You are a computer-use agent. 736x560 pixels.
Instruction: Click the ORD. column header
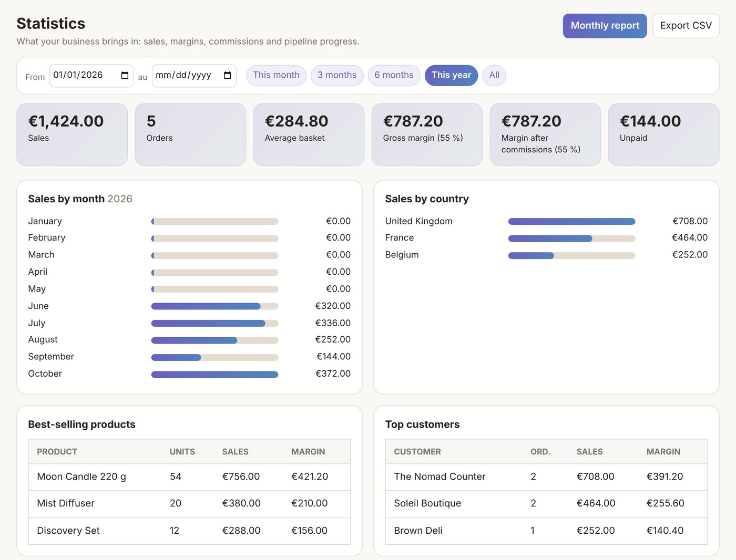(x=540, y=452)
